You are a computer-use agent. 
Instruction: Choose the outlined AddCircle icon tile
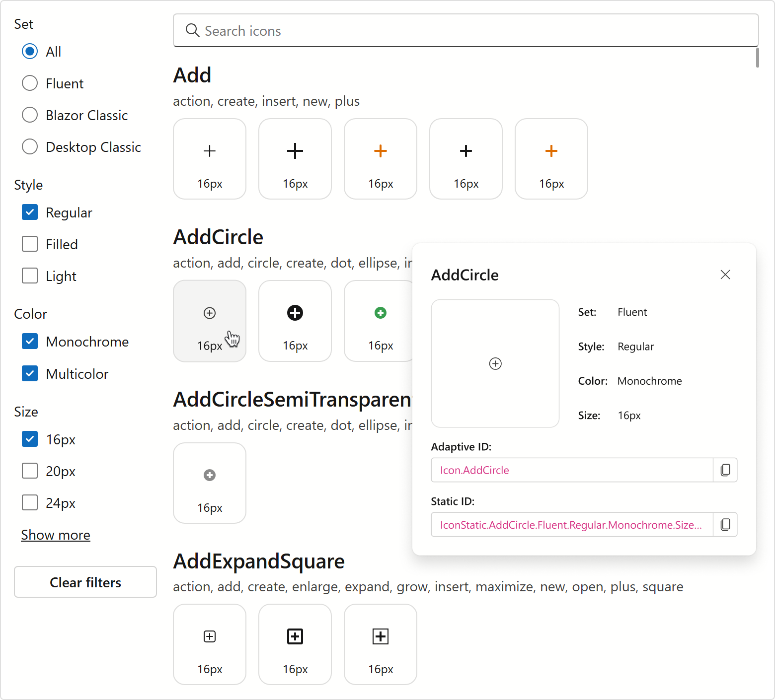tap(210, 321)
